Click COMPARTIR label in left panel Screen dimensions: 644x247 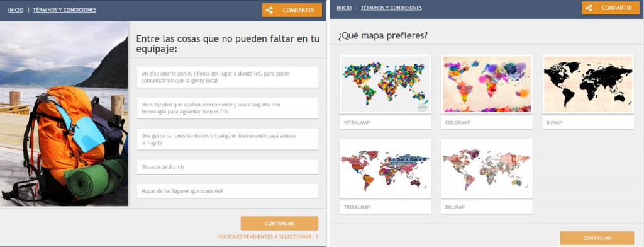coord(299,10)
